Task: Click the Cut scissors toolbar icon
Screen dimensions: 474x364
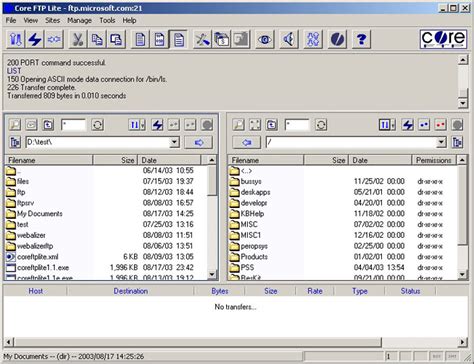Action: pyautogui.click(x=78, y=39)
